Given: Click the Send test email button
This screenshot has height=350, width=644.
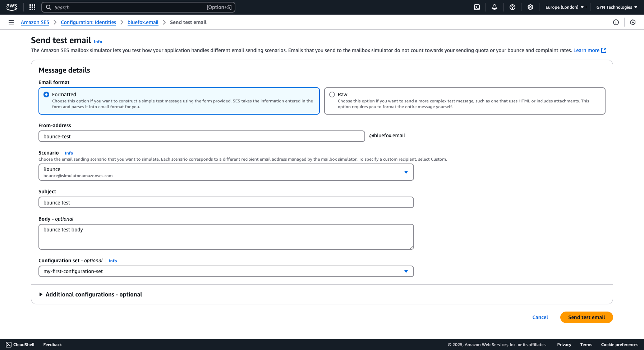Looking at the screenshot, I should [x=586, y=317].
